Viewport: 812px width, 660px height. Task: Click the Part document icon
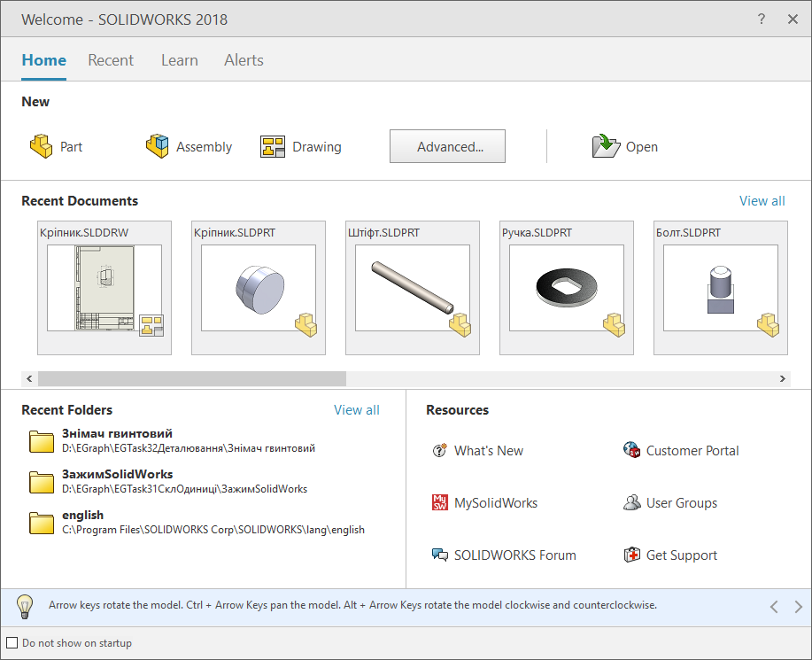(x=41, y=146)
